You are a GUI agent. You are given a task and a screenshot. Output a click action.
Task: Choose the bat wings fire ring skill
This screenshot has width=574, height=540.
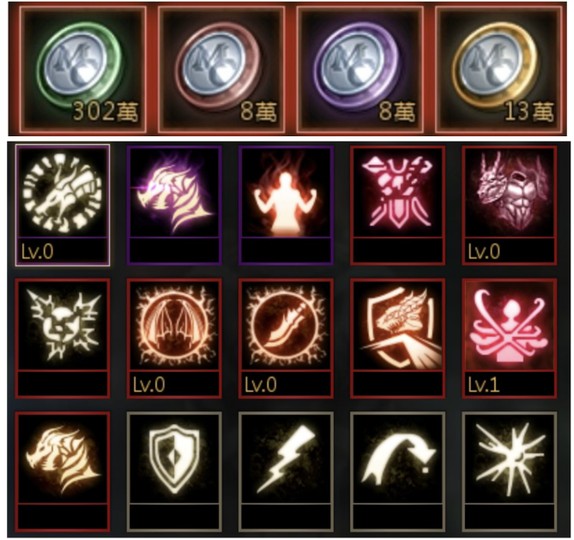tap(174, 338)
